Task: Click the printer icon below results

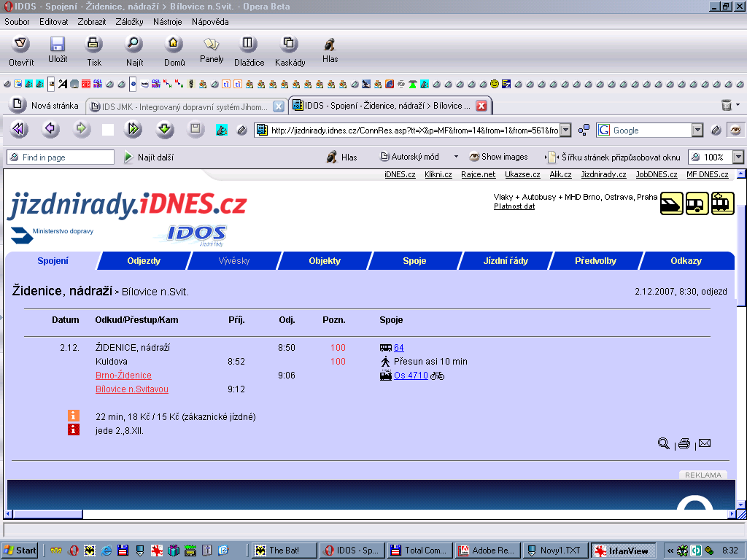Action: pyautogui.click(x=684, y=444)
